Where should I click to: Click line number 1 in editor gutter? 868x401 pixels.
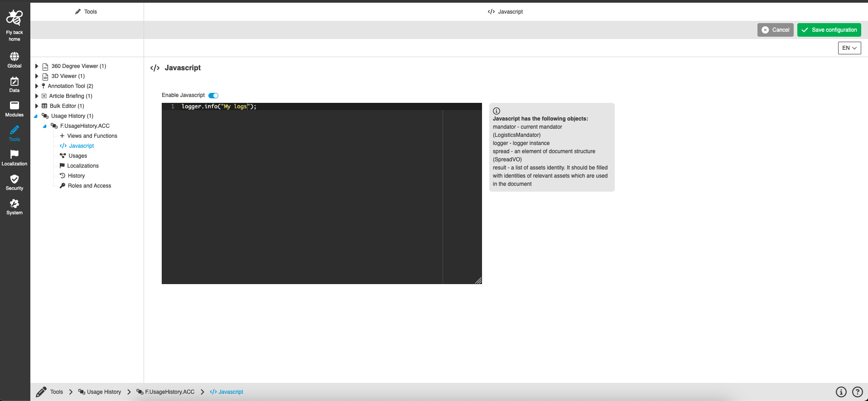point(173,106)
